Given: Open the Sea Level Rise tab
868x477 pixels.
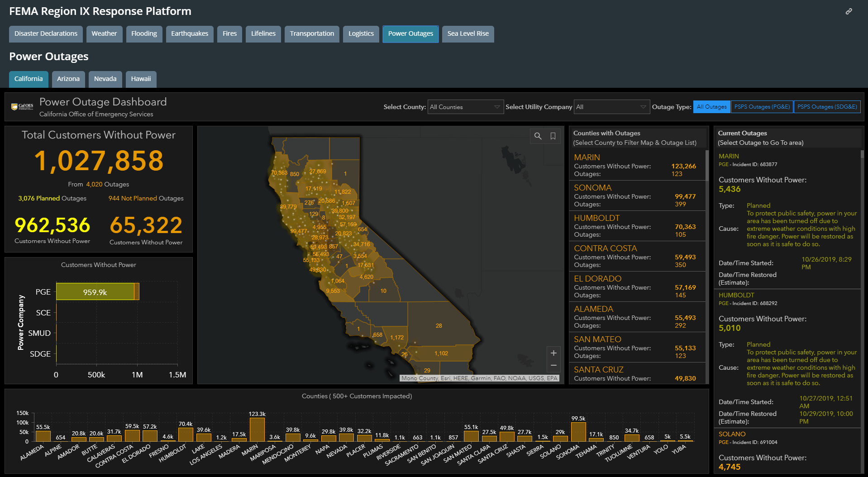Looking at the screenshot, I should [x=468, y=33].
